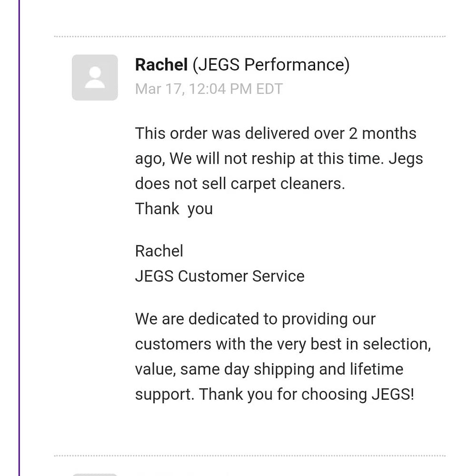Viewport: 476px width, 476px height.
Task: Click Rachel's gray profile avatar icon
Action: pos(95,78)
